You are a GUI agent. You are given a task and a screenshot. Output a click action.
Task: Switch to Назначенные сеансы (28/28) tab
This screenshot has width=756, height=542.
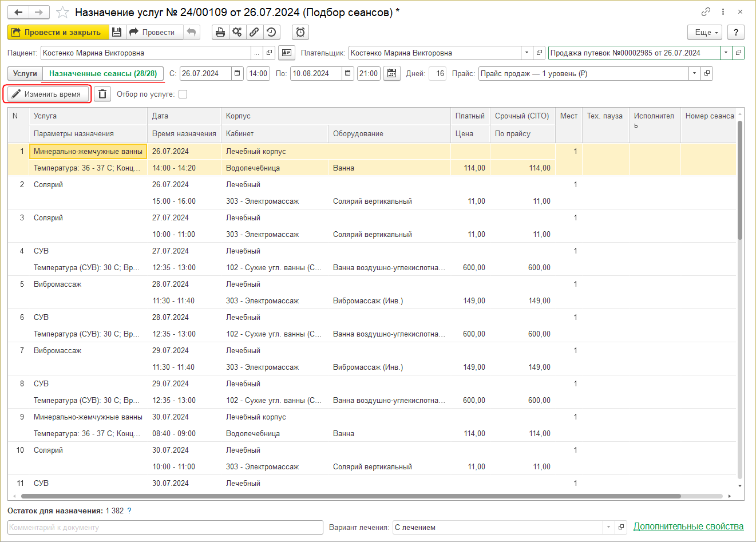point(103,73)
